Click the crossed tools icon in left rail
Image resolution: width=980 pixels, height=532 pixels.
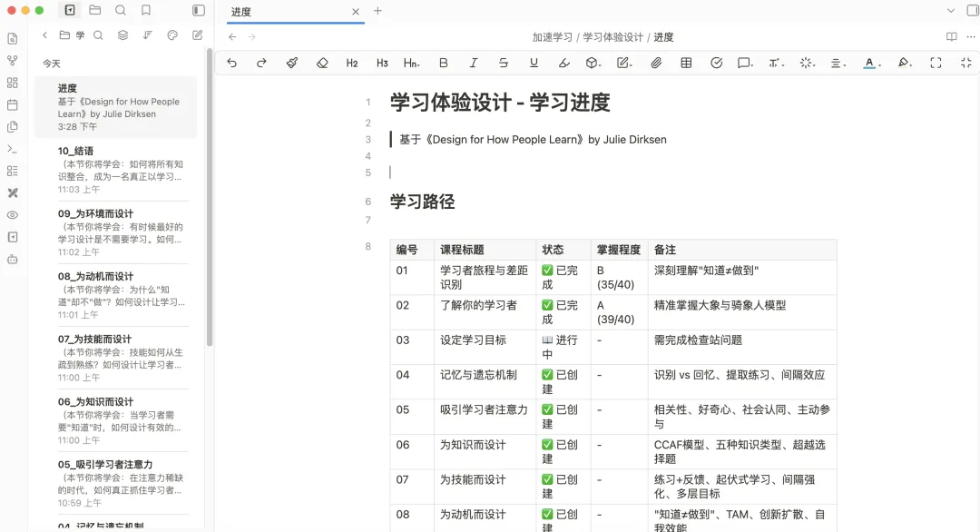click(x=13, y=193)
